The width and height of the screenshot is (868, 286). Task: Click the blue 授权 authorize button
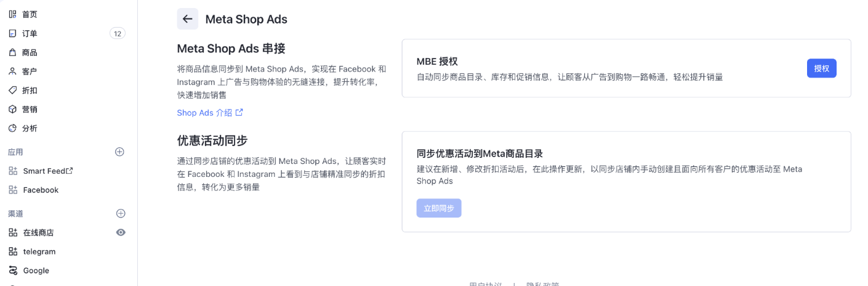coord(821,68)
